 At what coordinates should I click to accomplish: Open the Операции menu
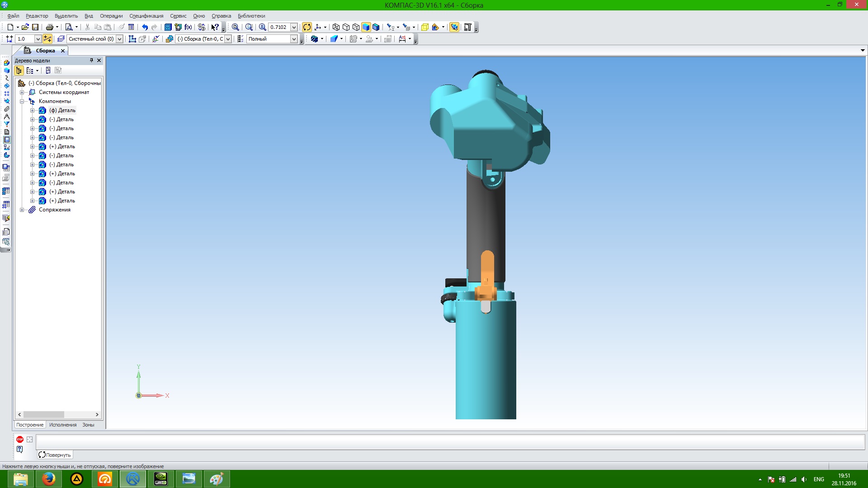coord(111,16)
